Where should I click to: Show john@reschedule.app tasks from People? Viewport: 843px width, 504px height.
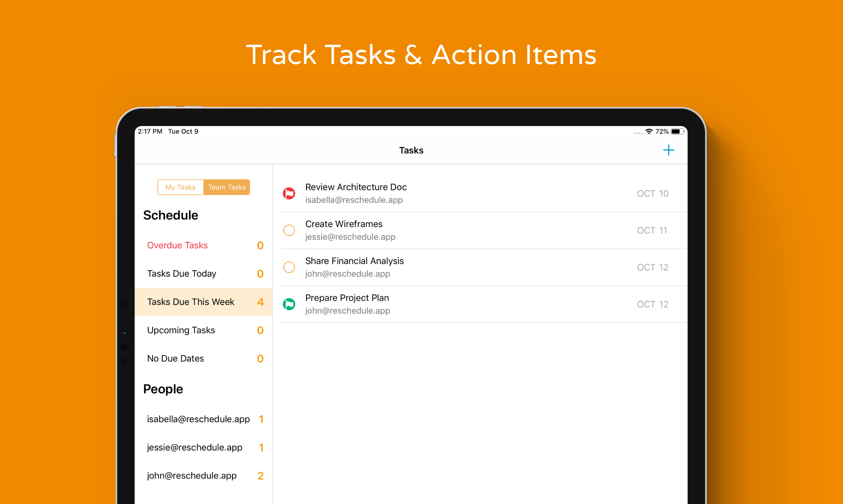point(192,475)
